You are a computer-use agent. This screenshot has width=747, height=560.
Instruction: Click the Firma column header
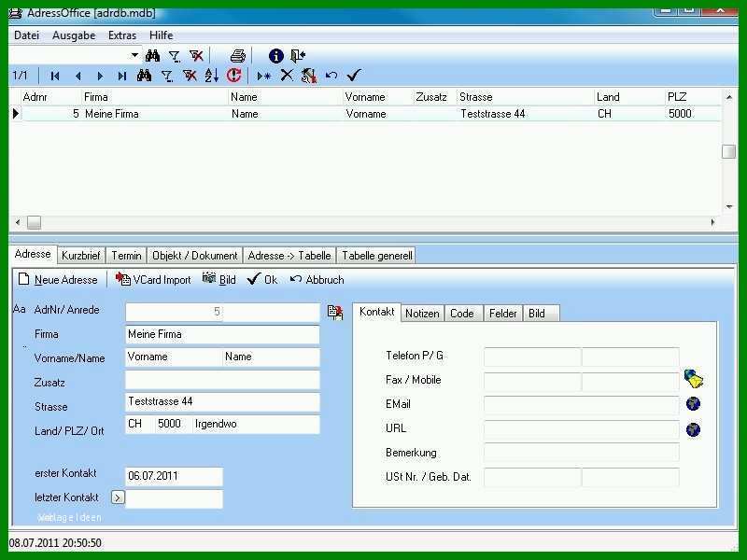154,97
